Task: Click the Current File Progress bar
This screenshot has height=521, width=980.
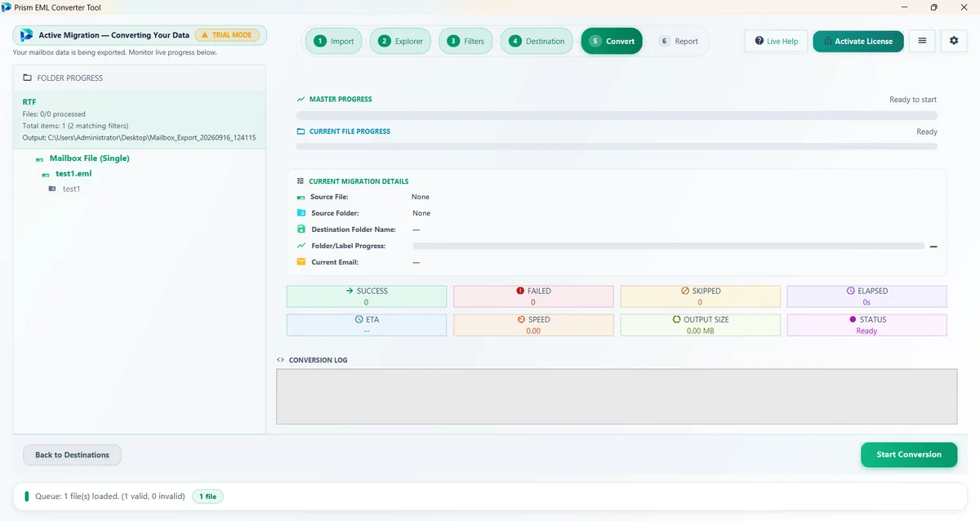Action: point(617,147)
